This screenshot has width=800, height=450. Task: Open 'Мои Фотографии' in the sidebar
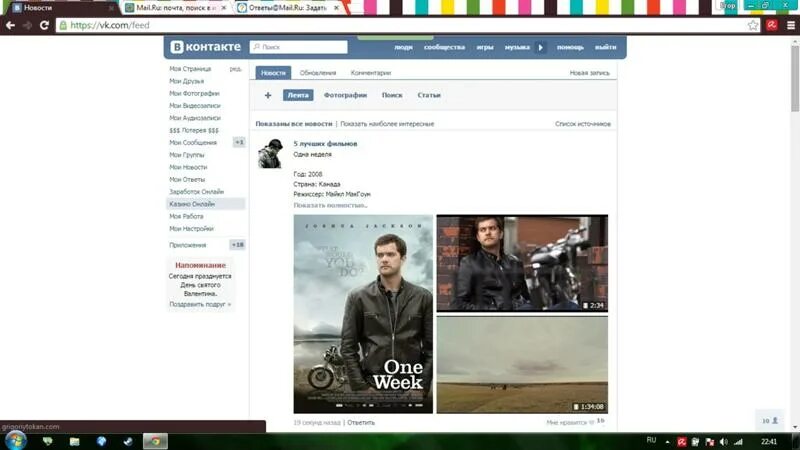(194, 93)
